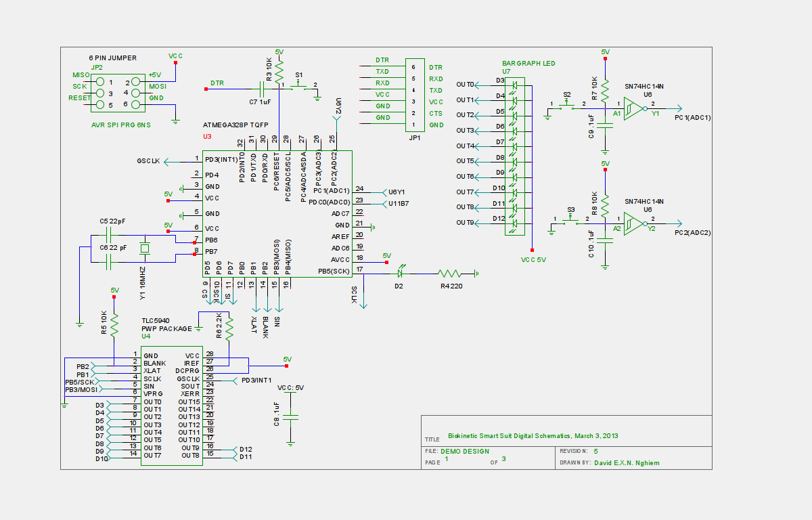Screen dimensions: 812x520
Task: Click the GSCLK output port label
Action: point(148,161)
